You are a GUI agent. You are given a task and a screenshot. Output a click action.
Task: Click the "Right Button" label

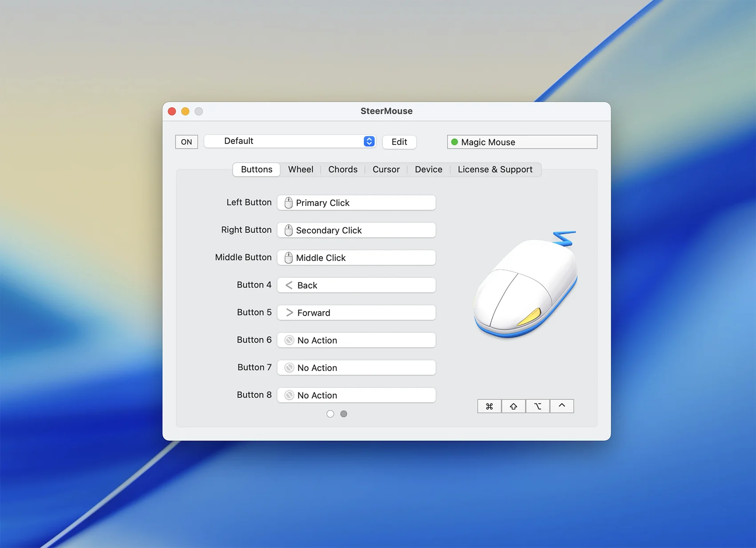coord(246,230)
